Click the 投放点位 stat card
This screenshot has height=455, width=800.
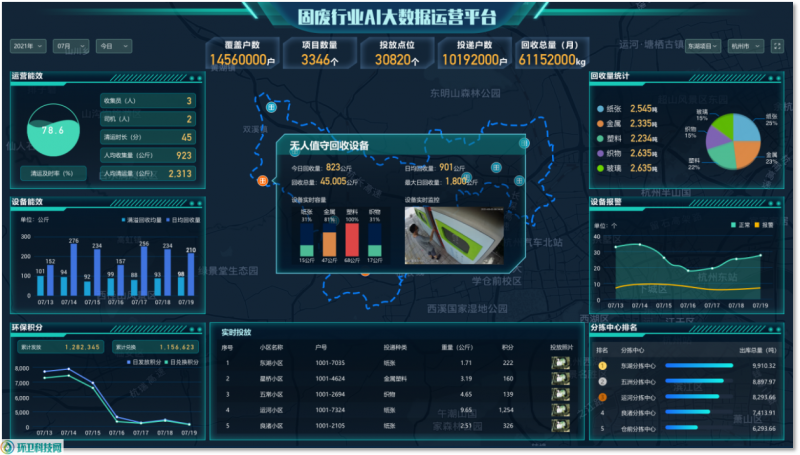click(397, 53)
